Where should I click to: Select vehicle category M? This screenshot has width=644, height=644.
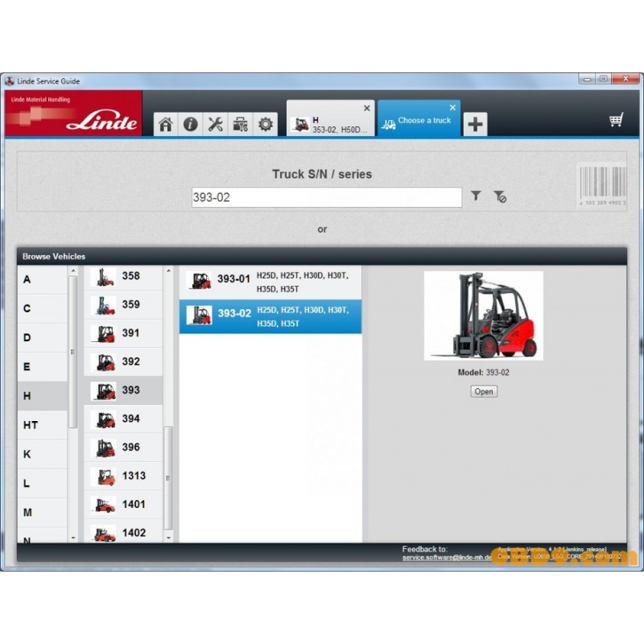click(42, 513)
